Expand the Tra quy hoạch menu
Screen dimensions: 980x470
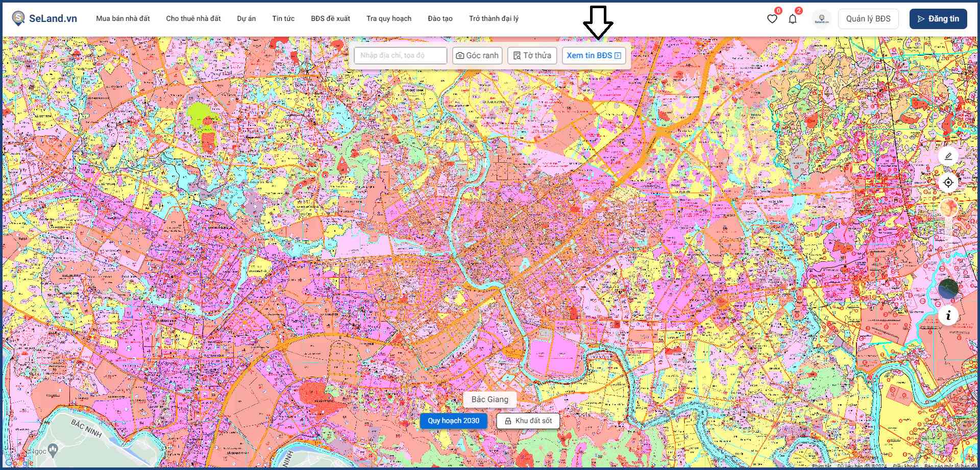(388, 18)
